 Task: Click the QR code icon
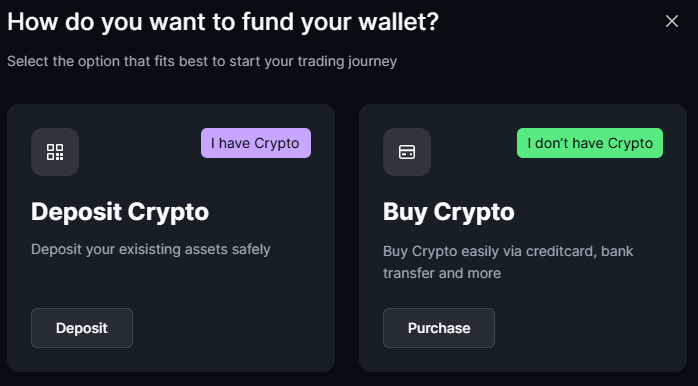click(x=55, y=152)
